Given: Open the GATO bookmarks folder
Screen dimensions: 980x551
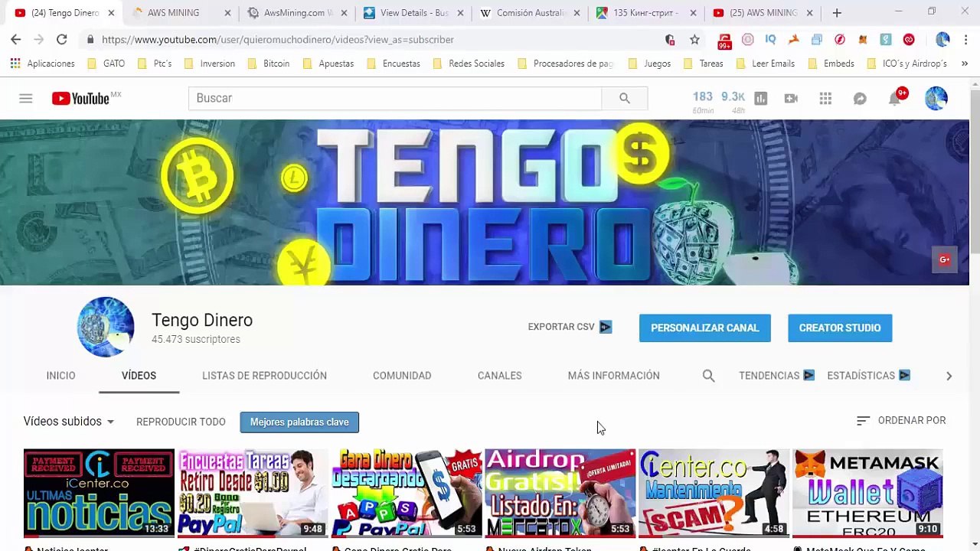Looking at the screenshot, I should coord(106,64).
